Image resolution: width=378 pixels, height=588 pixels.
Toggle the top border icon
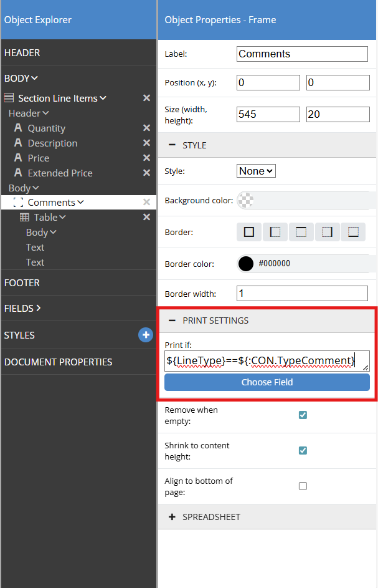click(x=301, y=232)
